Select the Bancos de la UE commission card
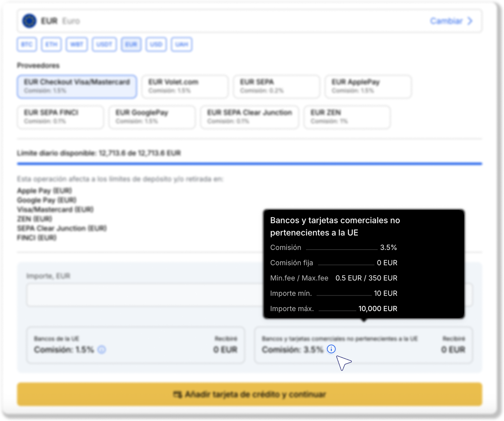 (135, 345)
